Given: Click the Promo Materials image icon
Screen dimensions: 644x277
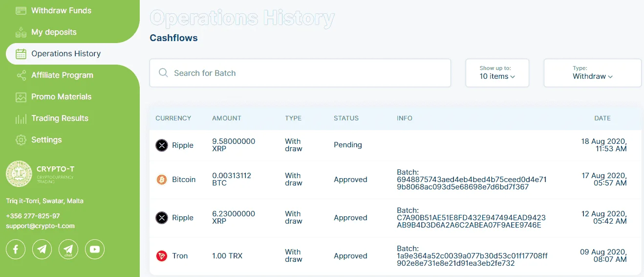Looking at the screenshot, I should coord(21,97).
